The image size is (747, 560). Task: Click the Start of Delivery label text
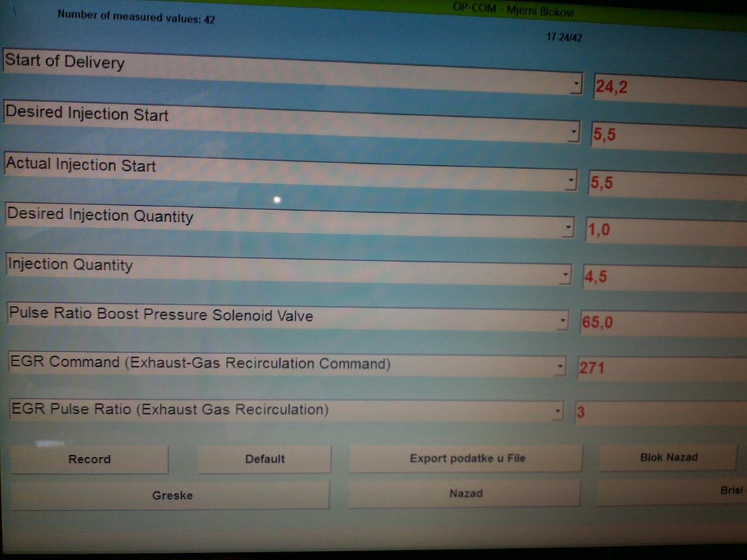click(x=64, y=62)
